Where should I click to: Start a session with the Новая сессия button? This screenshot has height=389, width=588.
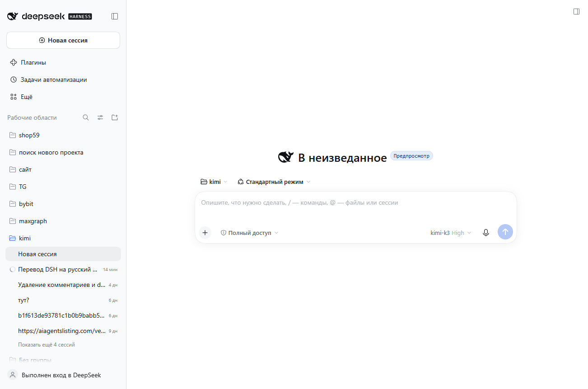pos(63,40)
